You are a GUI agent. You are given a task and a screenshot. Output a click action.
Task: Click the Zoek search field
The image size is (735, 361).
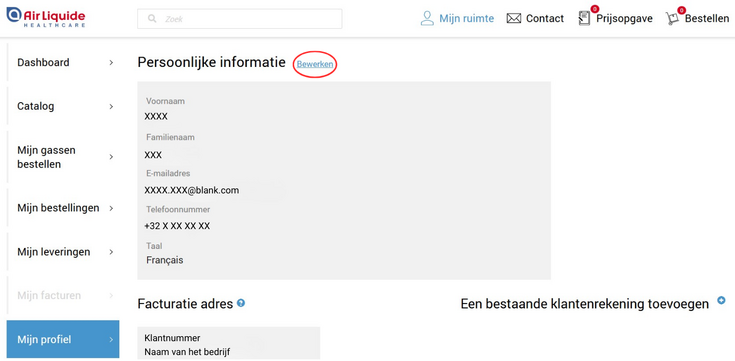240,19
